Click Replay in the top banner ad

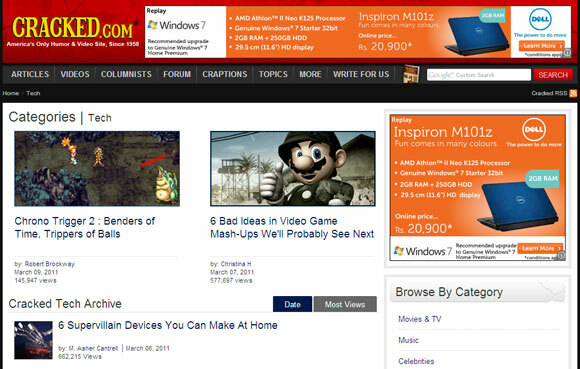(156, 11)
